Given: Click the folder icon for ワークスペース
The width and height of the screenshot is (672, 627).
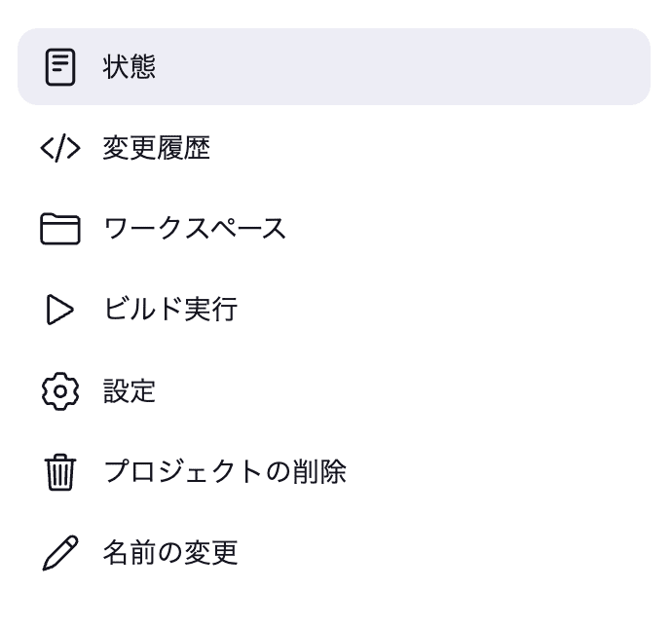Looking at the screenshot, I should [x=60, y=229].
